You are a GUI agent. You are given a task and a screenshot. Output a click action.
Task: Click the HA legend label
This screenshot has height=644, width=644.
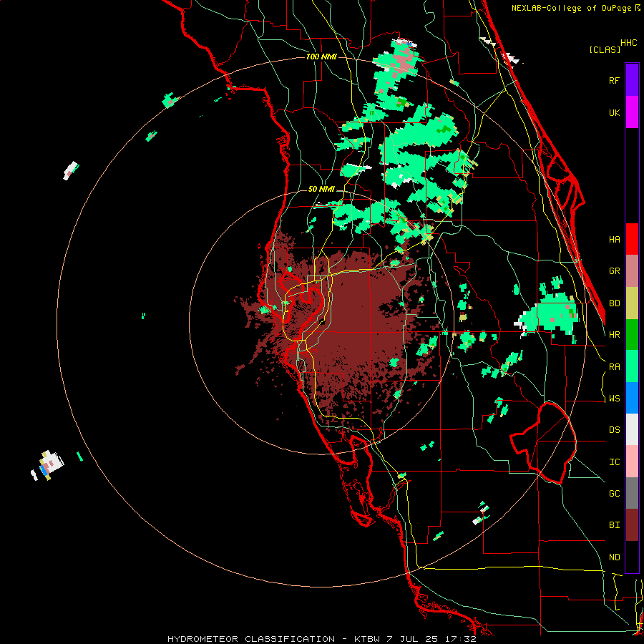click(x=614, y=239)
